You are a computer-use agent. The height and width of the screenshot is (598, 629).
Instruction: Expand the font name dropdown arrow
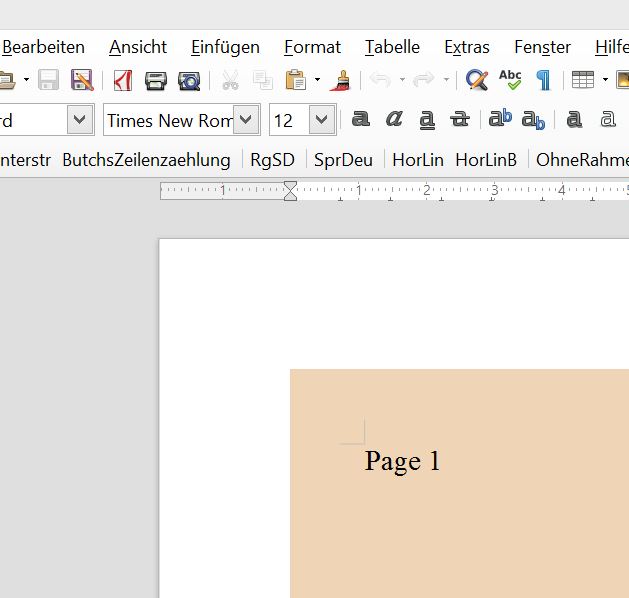coord(246,120)
